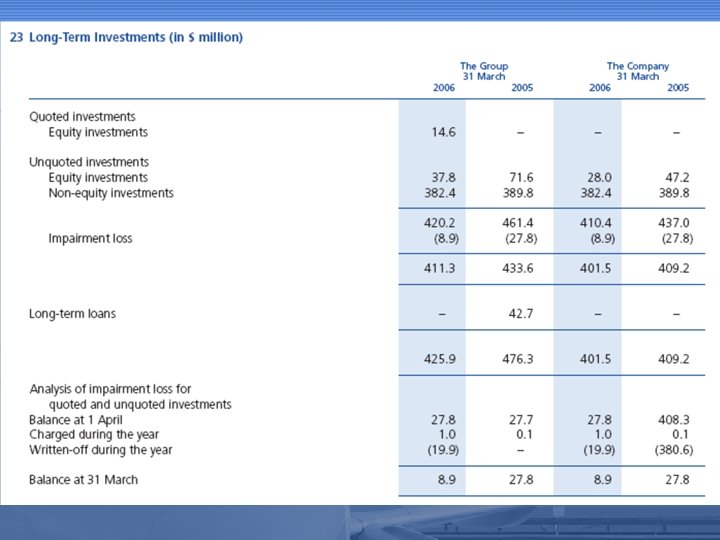Select the unquoted equity value 37.8
Image resolution: width=720 pixels, height=540 pixels.
point(444,178)
